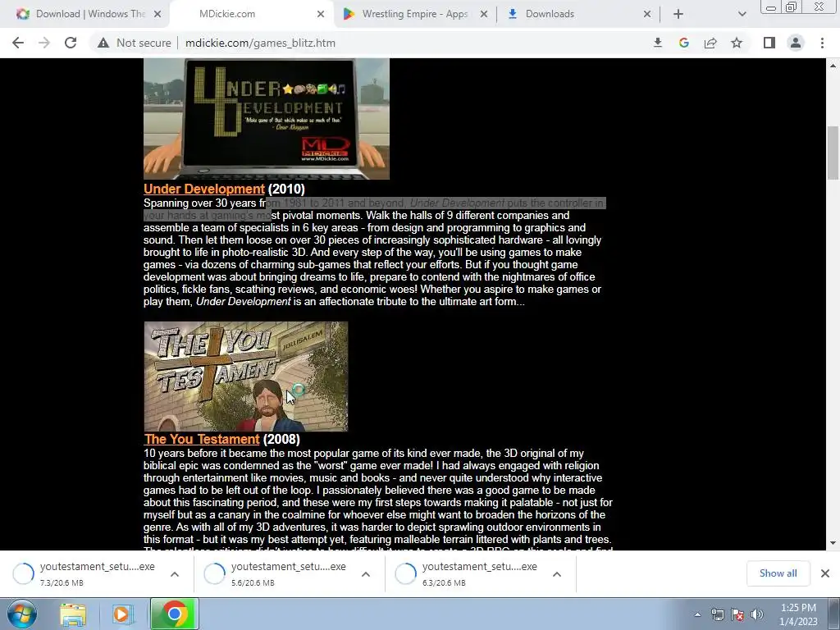Expand options for the 6.3 MB download
Image resolution: width=840 pixels, height=630 pixels.
[x=557, y=574]
